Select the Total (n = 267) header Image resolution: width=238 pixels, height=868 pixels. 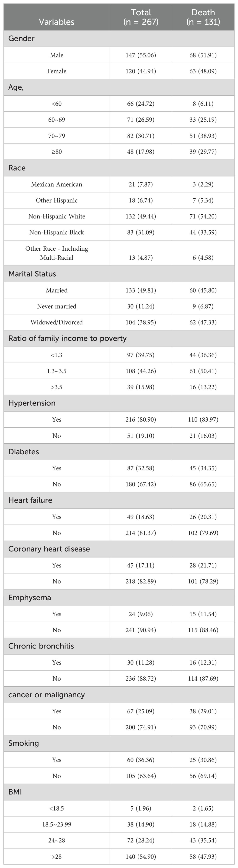click(141, 17)
